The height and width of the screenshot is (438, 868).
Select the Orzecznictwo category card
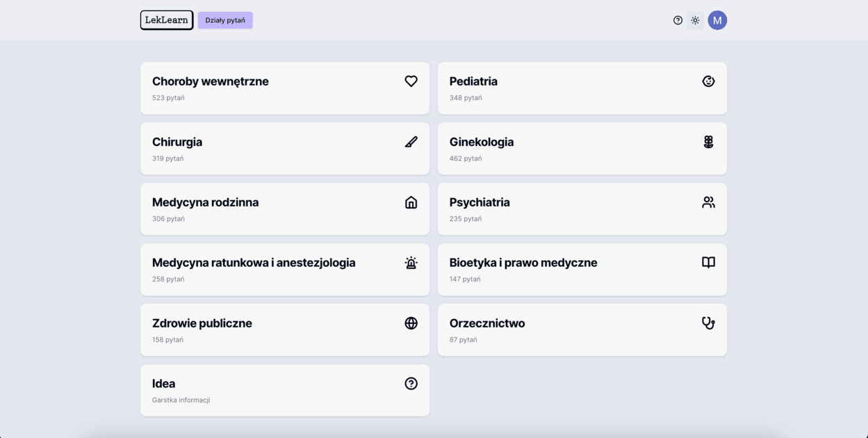point(582,330)
